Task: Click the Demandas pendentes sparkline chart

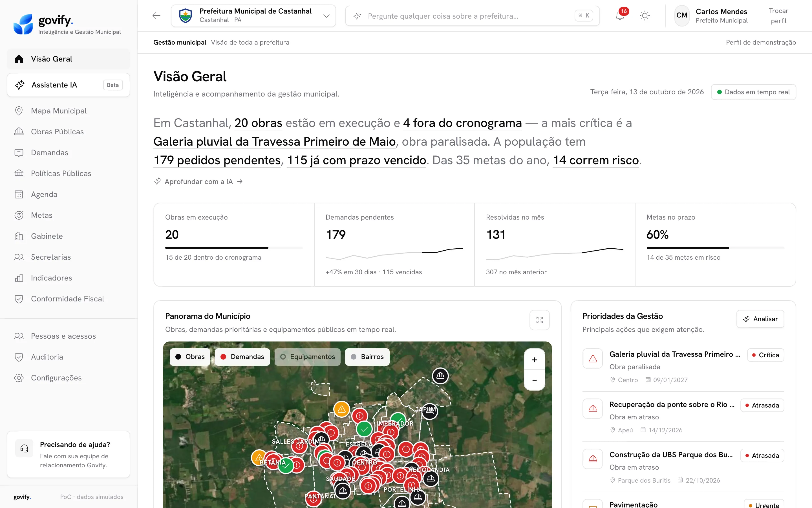Action: click(x=394, y=254)
